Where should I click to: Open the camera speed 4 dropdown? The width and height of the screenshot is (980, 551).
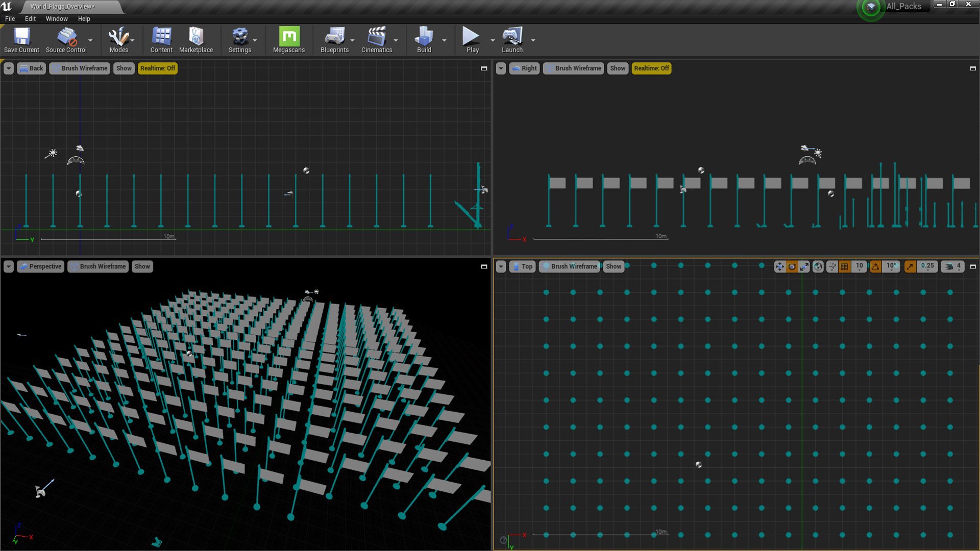(953, 266)
